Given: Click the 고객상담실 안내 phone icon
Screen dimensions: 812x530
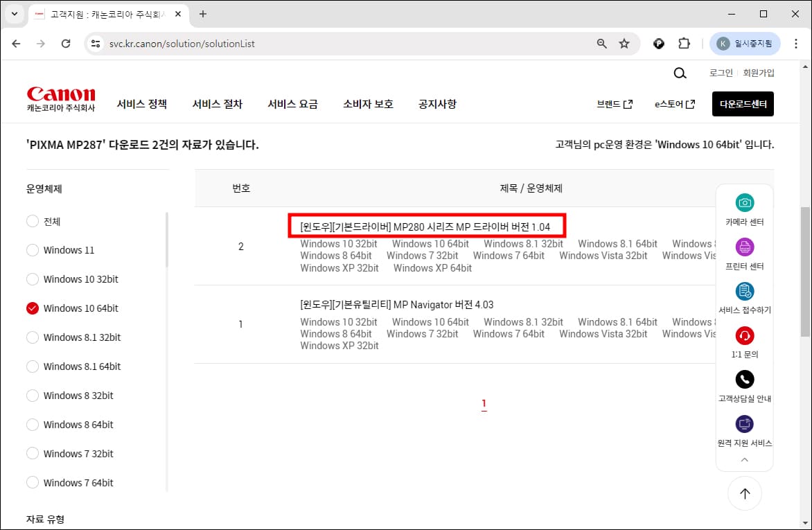Looking at the screenshot, I should (744, 380).
